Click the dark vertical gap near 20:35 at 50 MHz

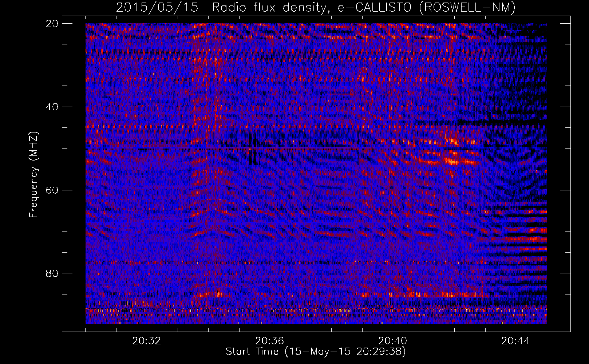253,149
